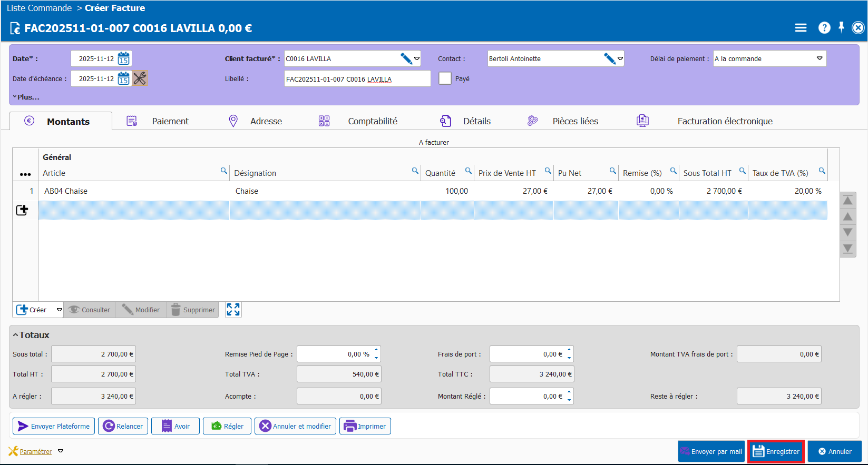The image size is (868, 465).
Task: Open the Délai de paiement dropdown
Action: click(820, 58)
